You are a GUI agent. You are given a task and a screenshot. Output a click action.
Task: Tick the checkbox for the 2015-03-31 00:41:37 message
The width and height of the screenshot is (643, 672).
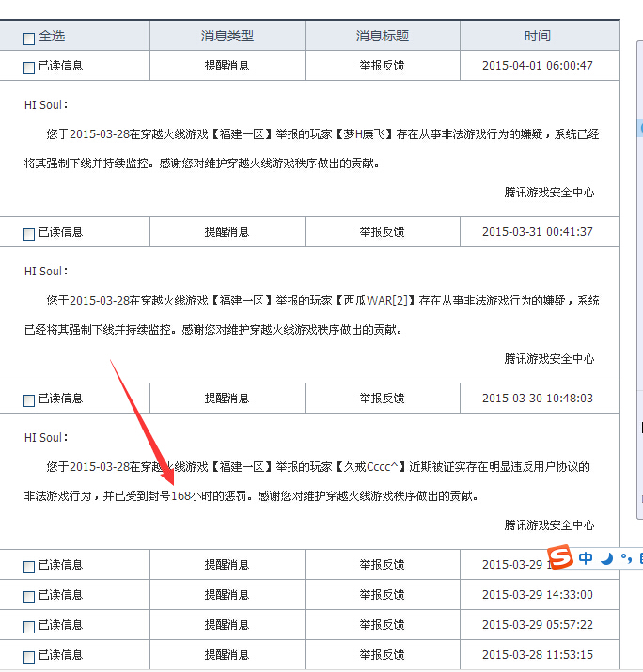[x=29, y=234]
